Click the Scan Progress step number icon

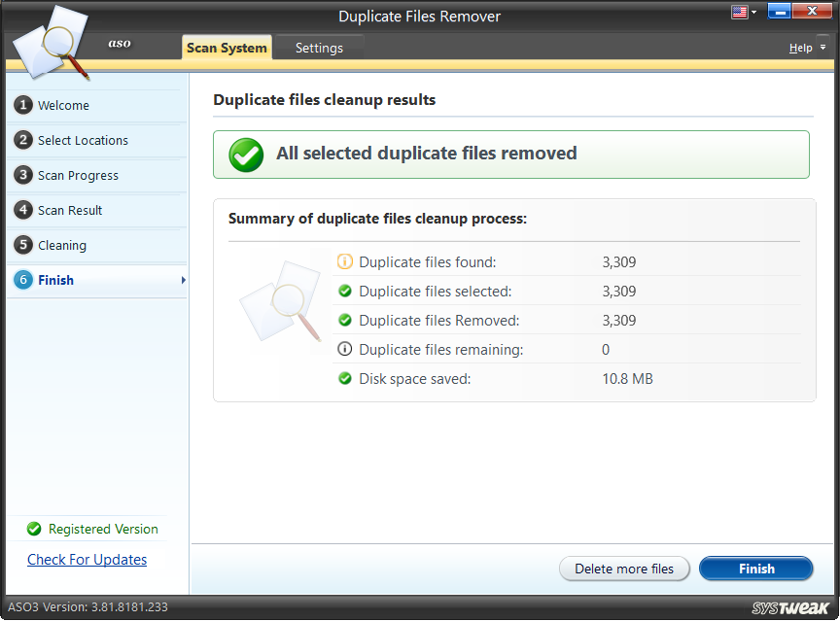22,175
